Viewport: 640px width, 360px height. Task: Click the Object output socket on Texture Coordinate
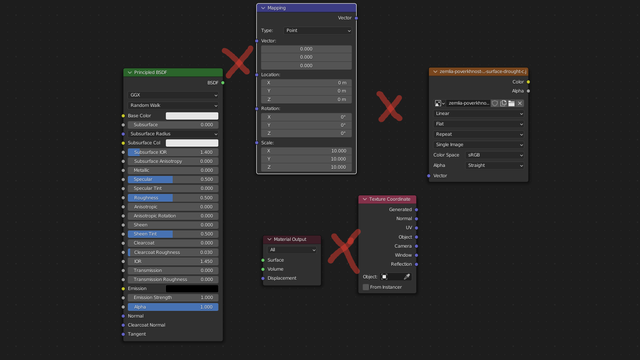(x=416, y=237)
